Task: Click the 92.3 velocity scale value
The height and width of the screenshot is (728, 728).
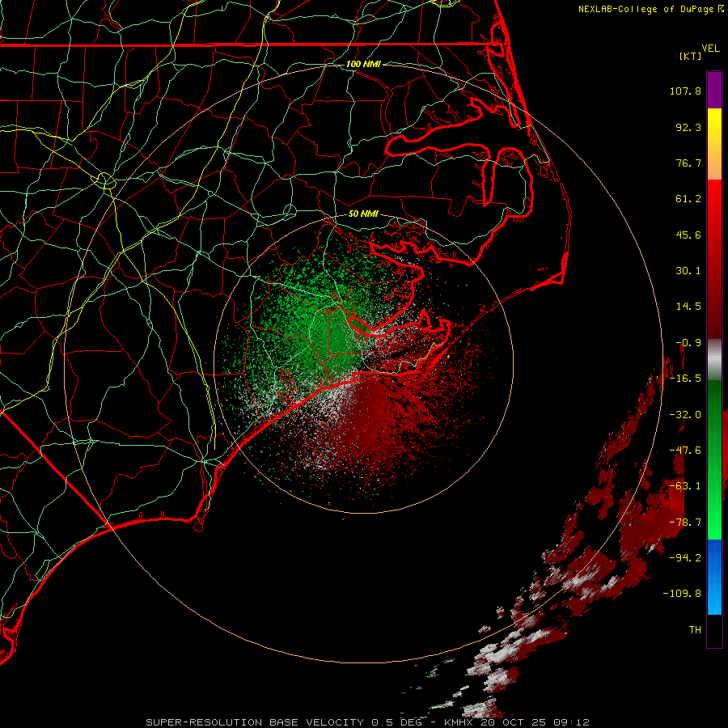Action: pos(688,127)
